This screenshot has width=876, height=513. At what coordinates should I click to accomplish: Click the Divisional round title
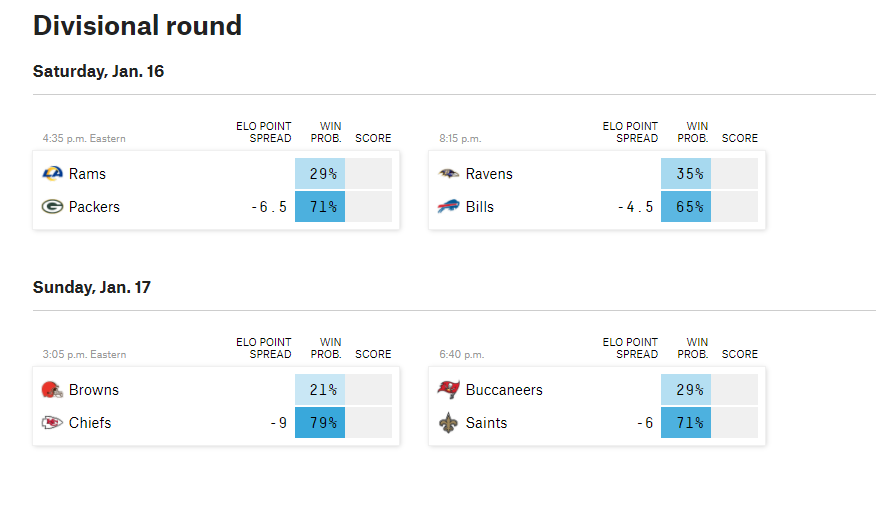pyautogui.click(x=137, y=26)
